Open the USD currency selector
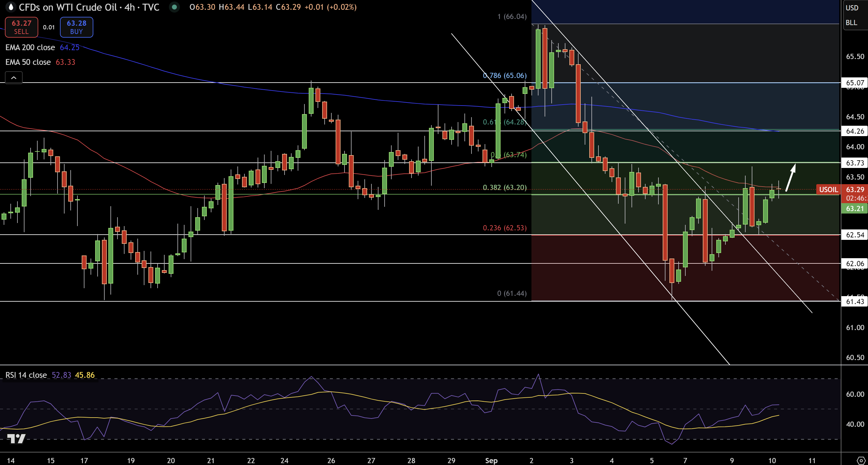Screen dimensions: 868x465 [x=852, y=8]
